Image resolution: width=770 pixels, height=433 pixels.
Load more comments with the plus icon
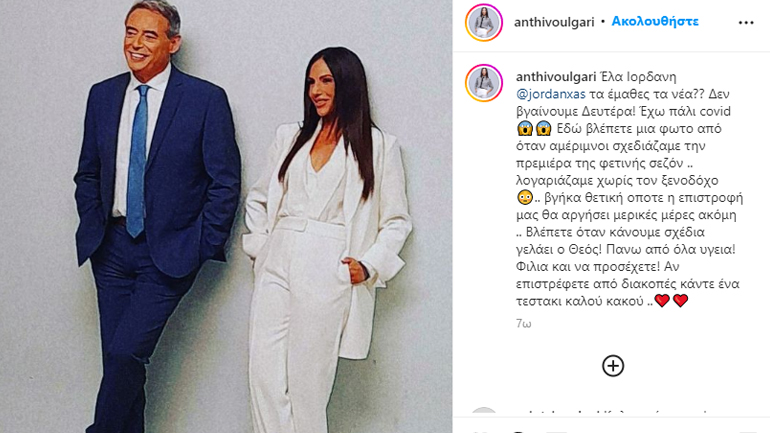(x=613, y=366)
